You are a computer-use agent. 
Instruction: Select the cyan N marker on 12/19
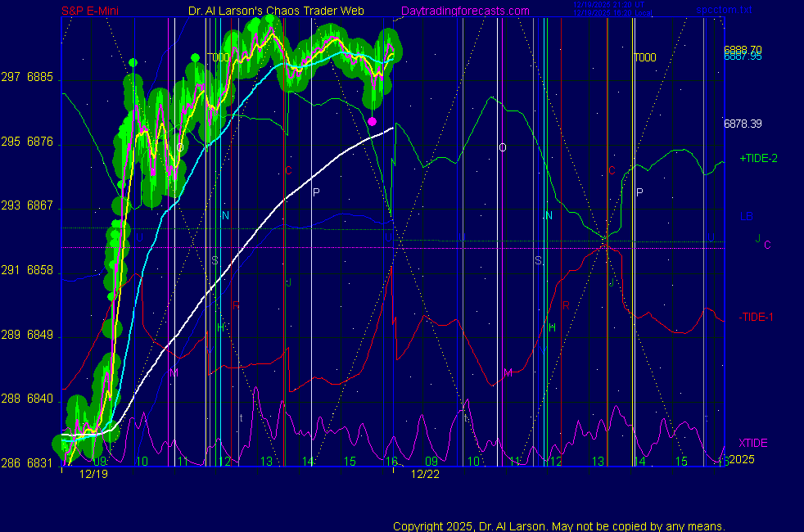tap(225, 215)
